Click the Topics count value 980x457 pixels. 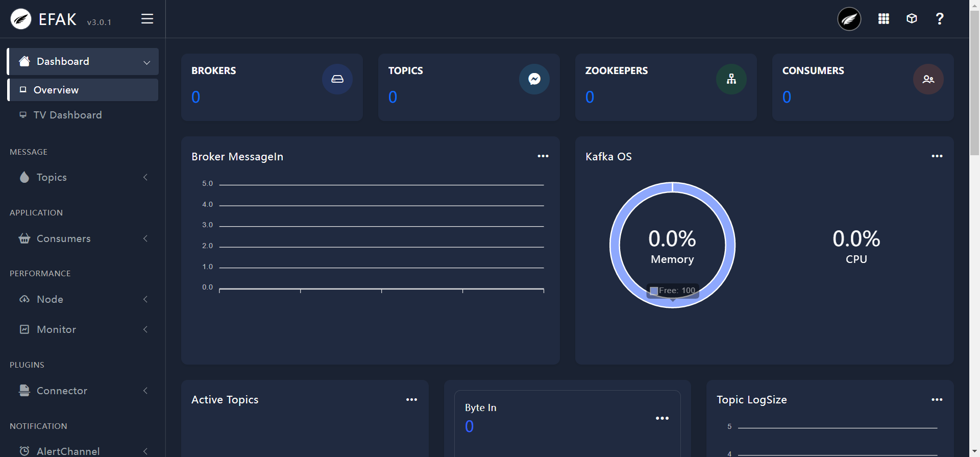(x=393, y=97)
